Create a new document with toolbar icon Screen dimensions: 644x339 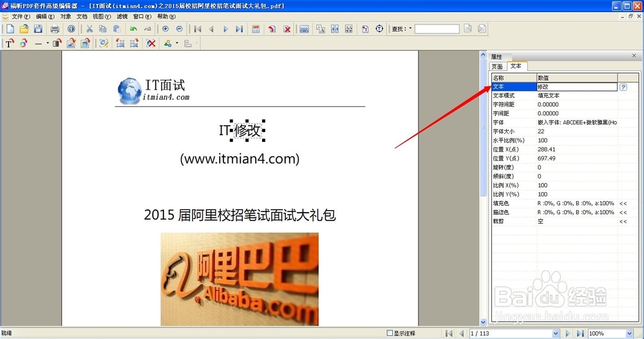click(10, 29)
